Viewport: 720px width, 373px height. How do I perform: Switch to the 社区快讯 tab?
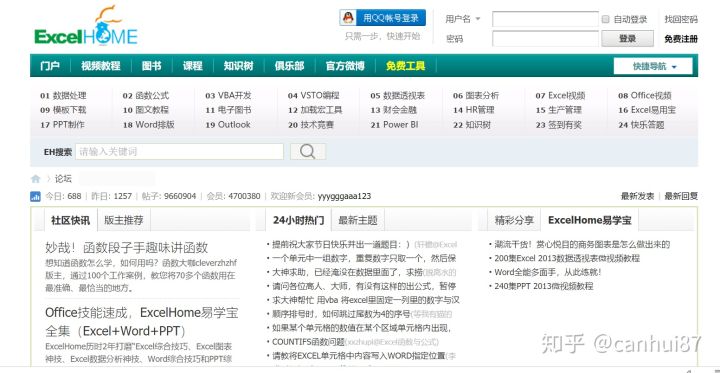(71, 220)
